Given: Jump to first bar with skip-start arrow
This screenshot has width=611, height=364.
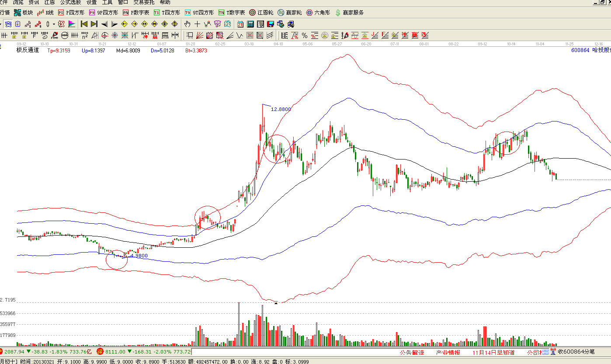Looking at the screenshot, I should (84, 24).
